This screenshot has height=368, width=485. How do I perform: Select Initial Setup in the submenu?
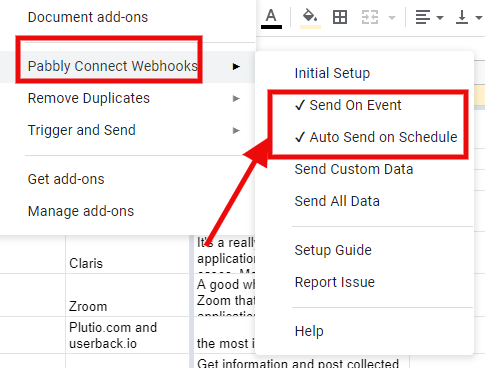tap(365, 73)
